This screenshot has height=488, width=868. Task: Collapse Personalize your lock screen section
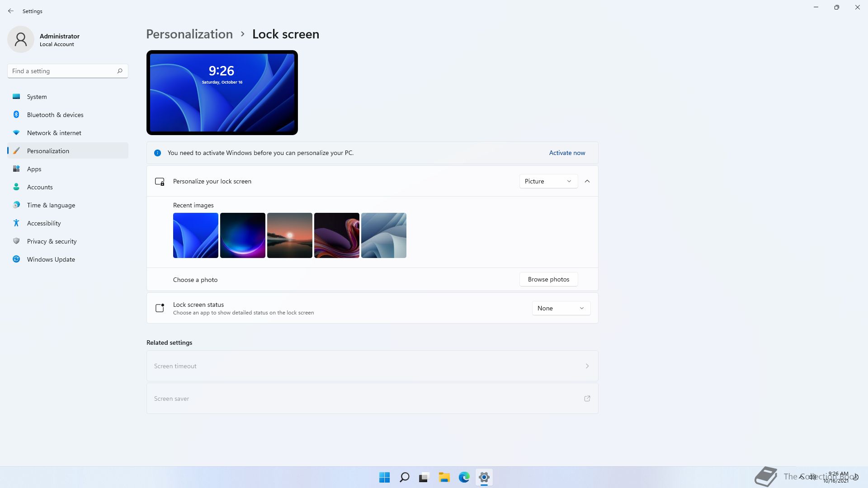(x=587, y=181)
